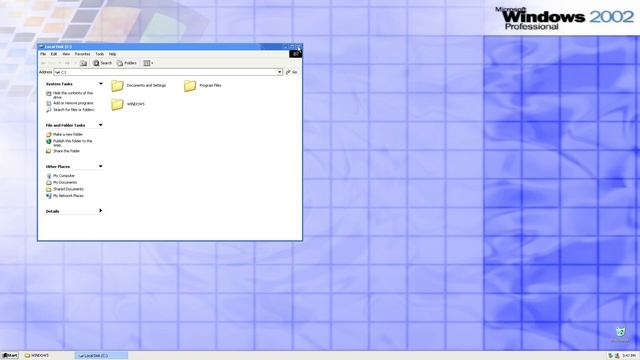This screenshot has width=640, height=360.
Task: Open the View menu
Action: [66, 54]
